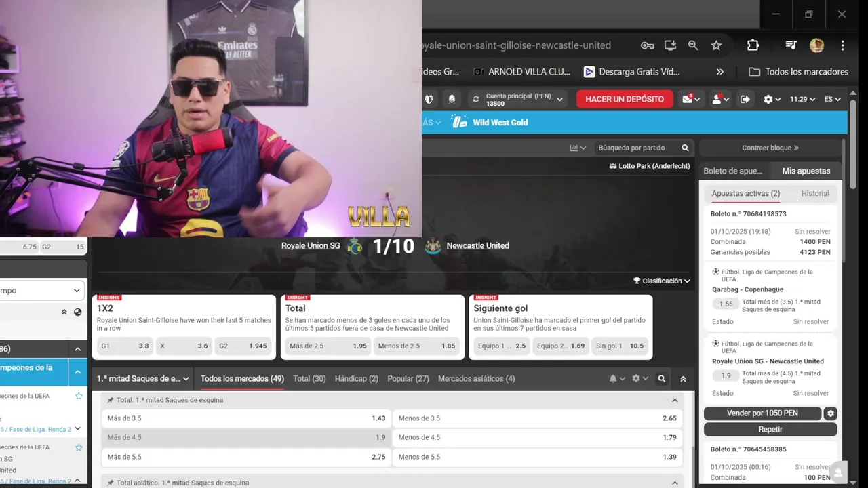Open the Chrome three-dot menu
This screenshot has height=488, width=868.
pyautogui.click(x=842, y=45)
